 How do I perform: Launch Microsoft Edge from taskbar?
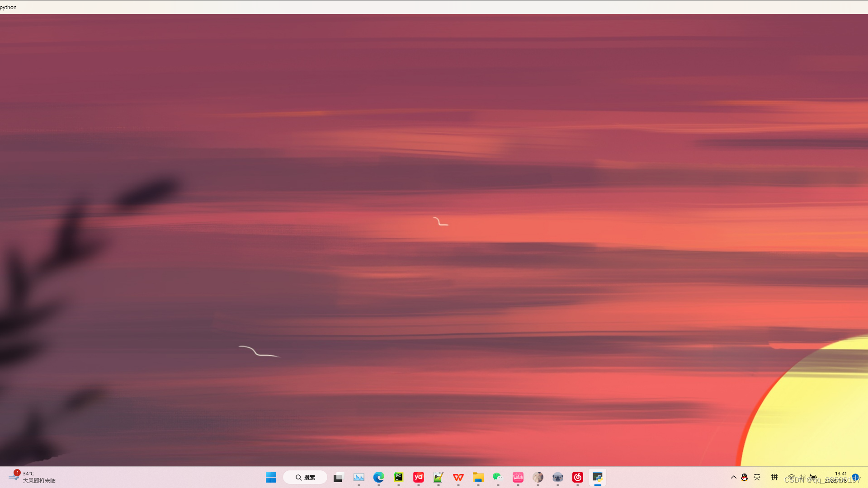click(x=378, y=477)
